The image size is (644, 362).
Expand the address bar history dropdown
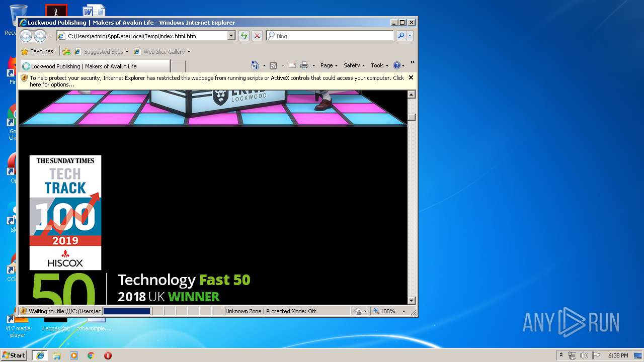tap(231, 36)
